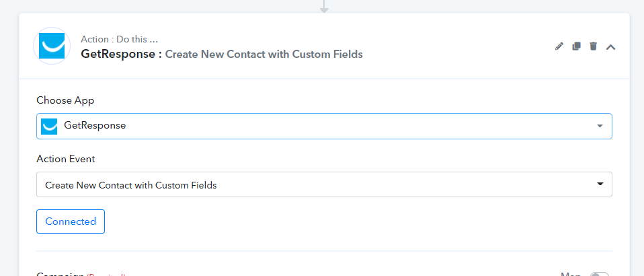The image size is (644, 276).
Task: Click the header subtitle Create New Contact with Custom Fields
Action: click(x=264, y=55)
